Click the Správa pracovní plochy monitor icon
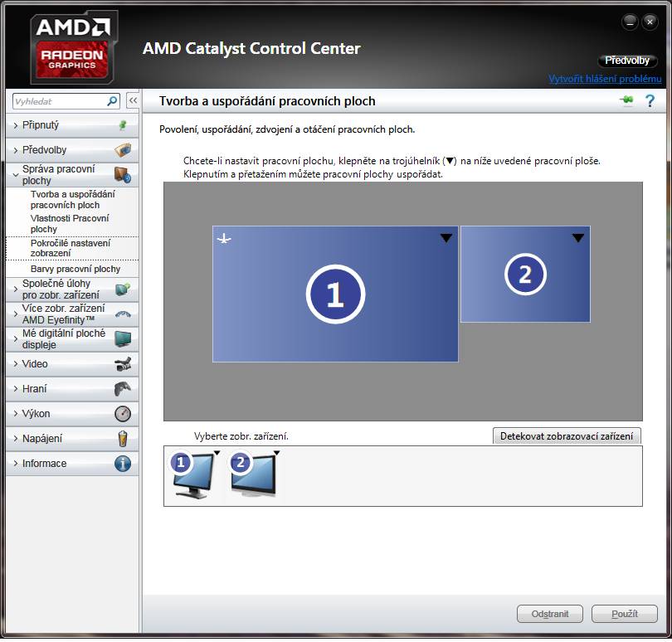The image size is (672, 642). click(x=123, y=175)
